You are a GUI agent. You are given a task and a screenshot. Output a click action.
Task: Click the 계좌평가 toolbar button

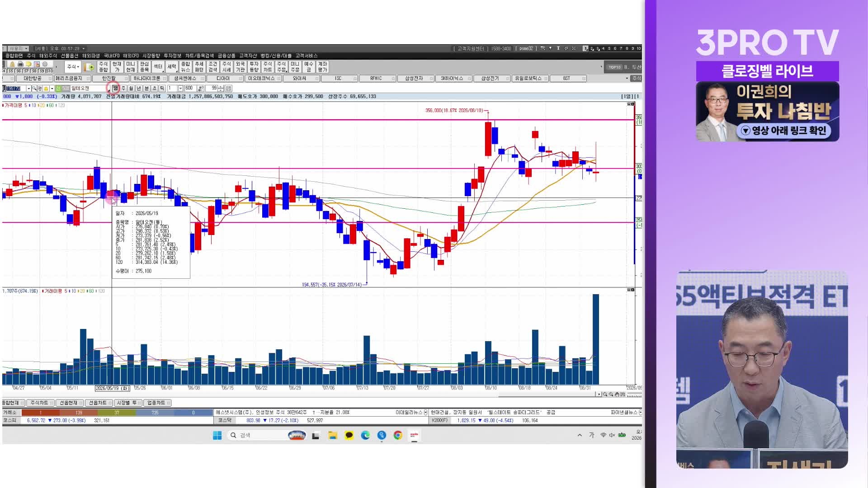point(322,67)
